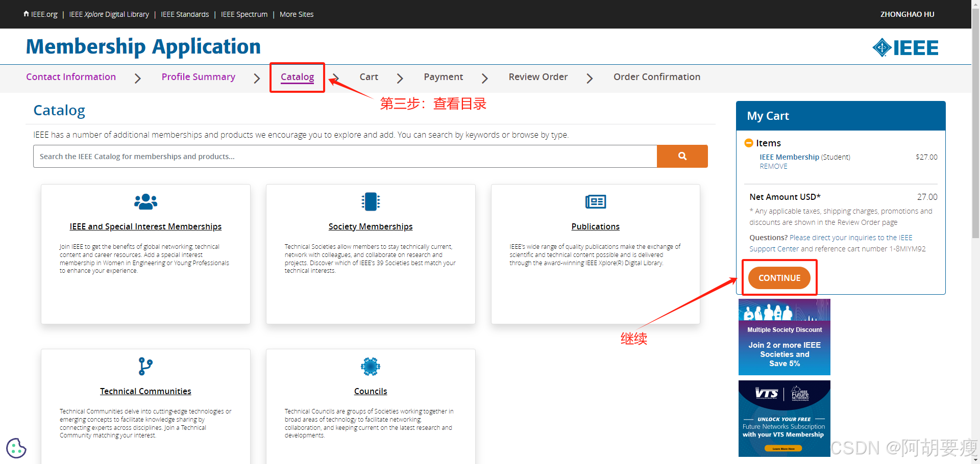
Task: Click the Society Memberships chip icon
Action: (371, 202)
